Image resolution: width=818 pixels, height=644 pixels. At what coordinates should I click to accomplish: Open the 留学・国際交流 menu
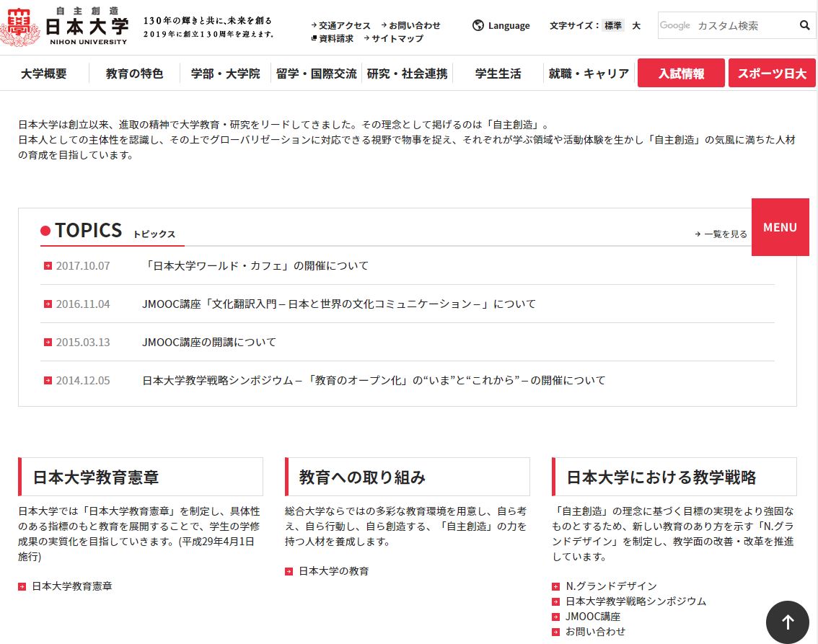[x=316, y=74]
